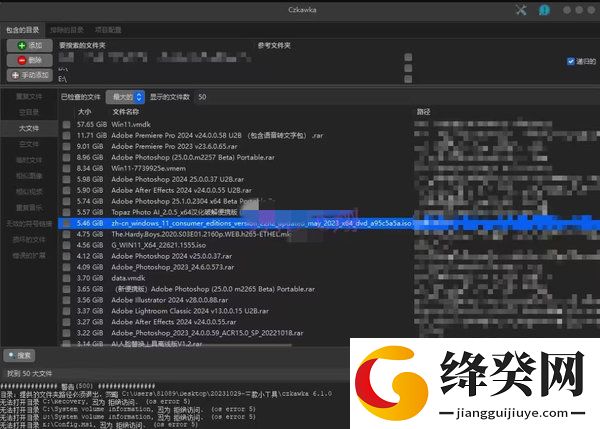Select file Adobe After Effects 2024 v24.0.0.55.rar

click(174, 322)
